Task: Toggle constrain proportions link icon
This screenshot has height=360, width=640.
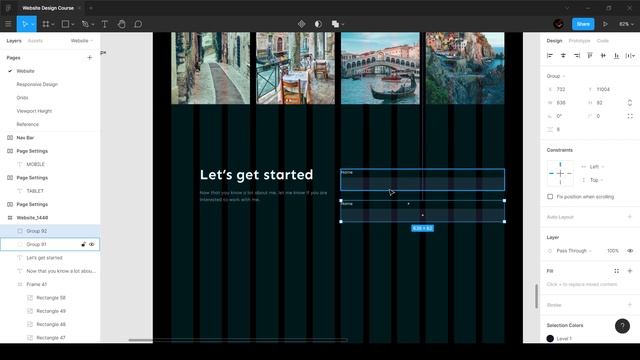Action: tap(630, 103)
